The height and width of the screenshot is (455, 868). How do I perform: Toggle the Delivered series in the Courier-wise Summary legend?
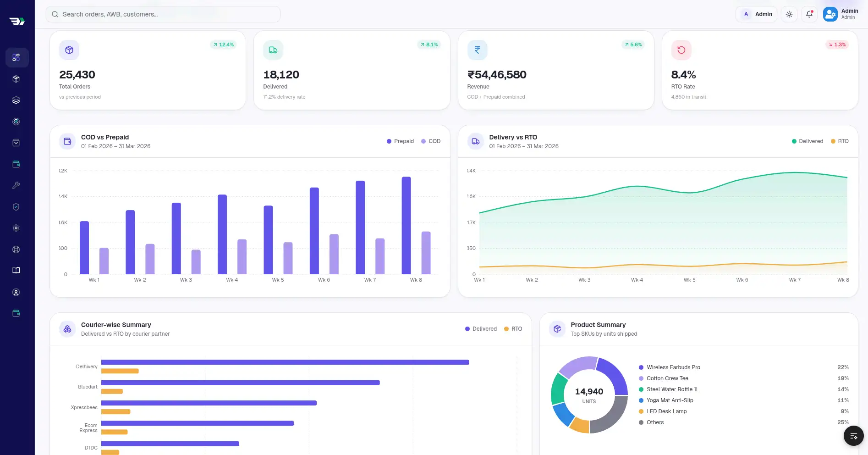pos(481,329)
